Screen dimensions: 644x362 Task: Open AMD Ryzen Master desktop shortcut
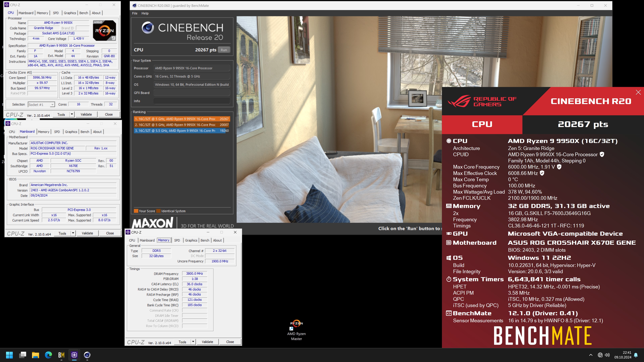click(x=296, y=330)
